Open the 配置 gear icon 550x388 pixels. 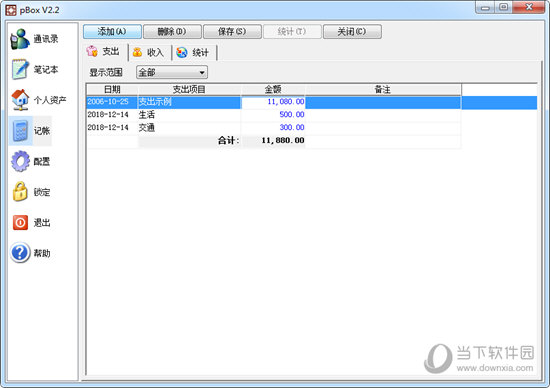click(x=20, y=161)
